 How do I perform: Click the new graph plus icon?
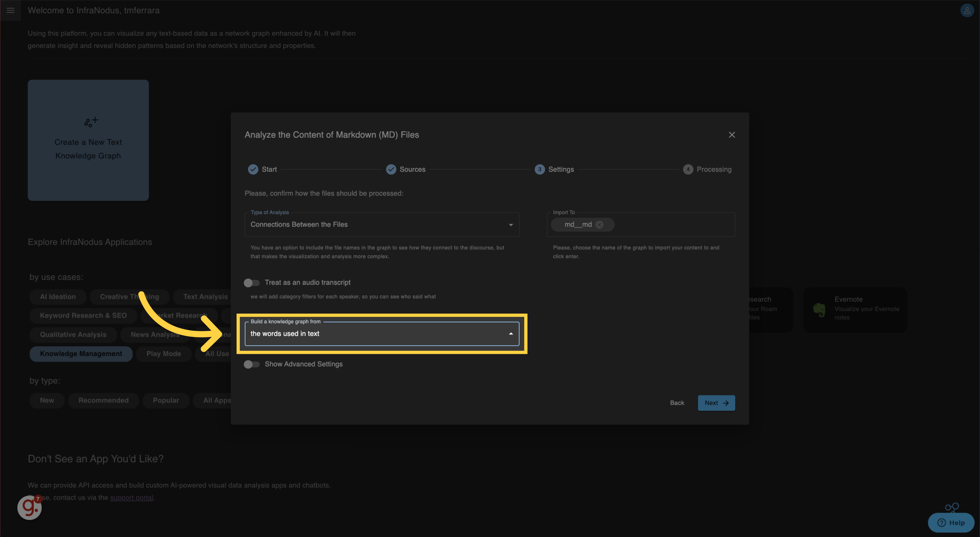[x=91, y=122]
